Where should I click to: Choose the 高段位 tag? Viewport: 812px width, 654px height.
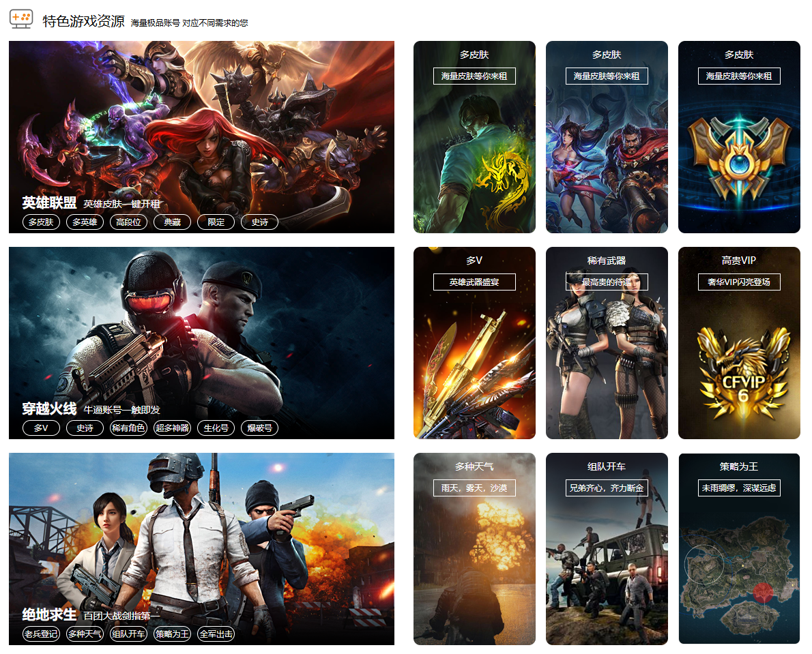click(x=128, y=222)
